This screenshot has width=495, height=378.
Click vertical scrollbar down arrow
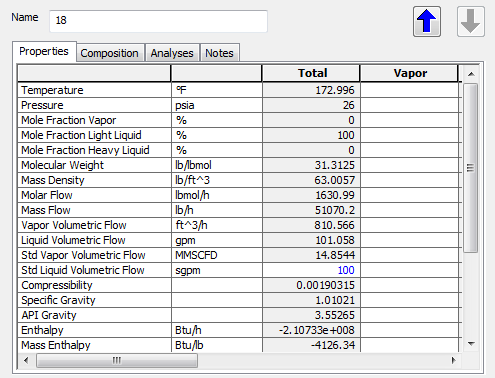coord(471,344)
